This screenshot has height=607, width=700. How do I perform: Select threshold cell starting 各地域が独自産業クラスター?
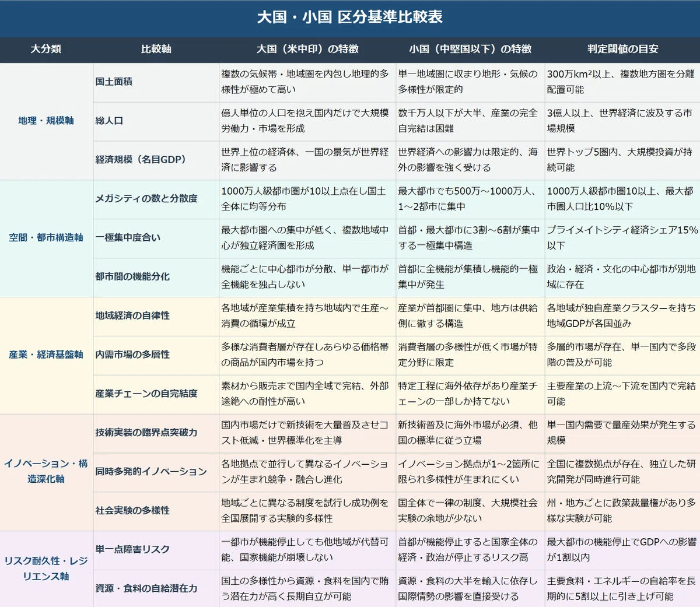(622, 317)
